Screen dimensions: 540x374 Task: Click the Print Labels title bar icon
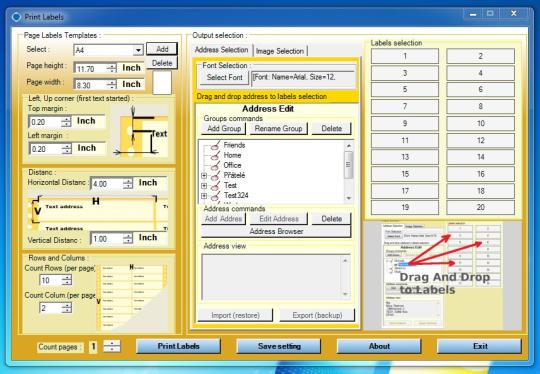coord(16,17)
